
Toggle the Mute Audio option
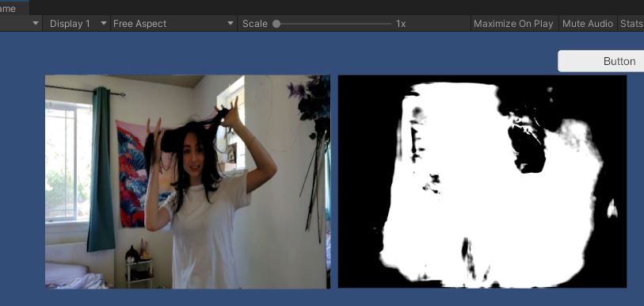click(x=587, y=24)
